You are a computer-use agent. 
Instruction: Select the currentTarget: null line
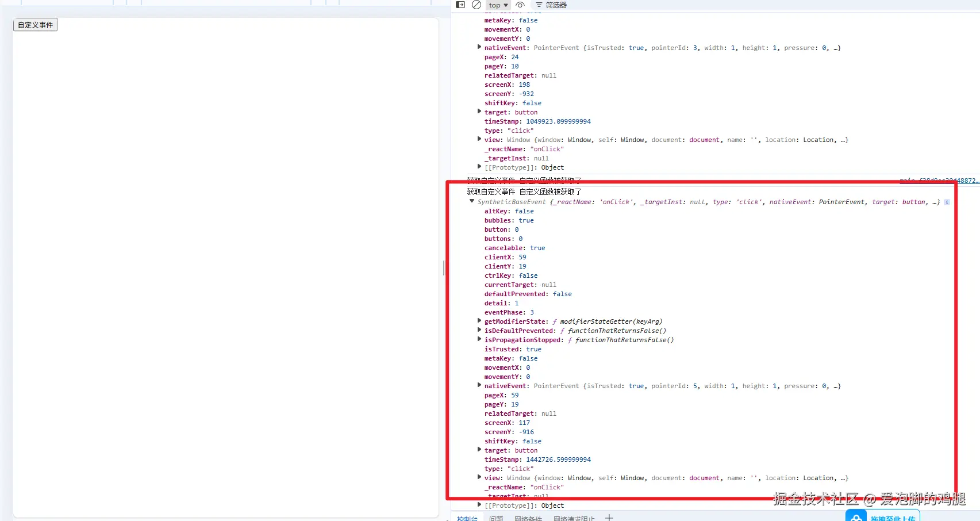(521, 285)
